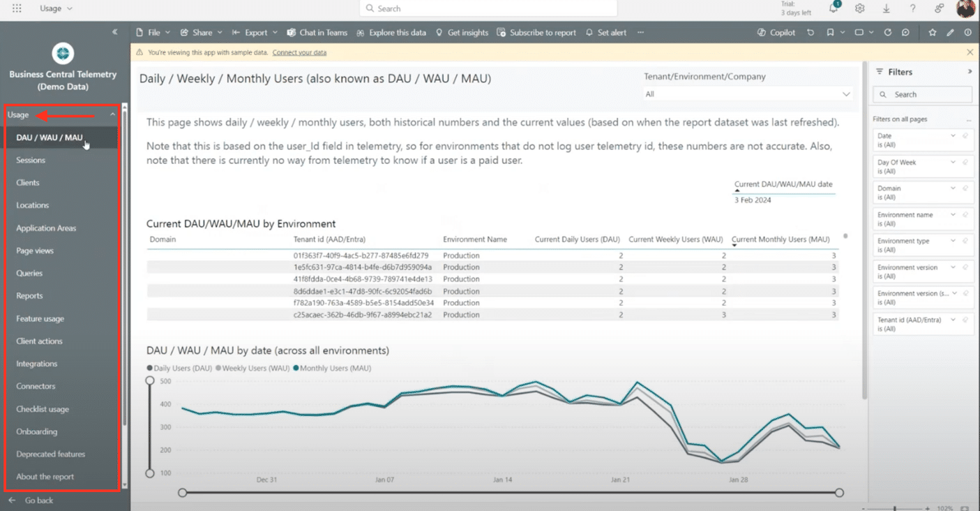This screenshot has width=980, height=511.
Task: Open About the report page
Action: 45,477
